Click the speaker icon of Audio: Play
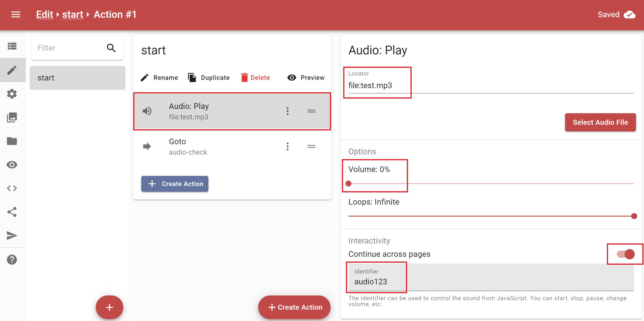The height and width of the screenshot is (321, 644). point(147,111)
